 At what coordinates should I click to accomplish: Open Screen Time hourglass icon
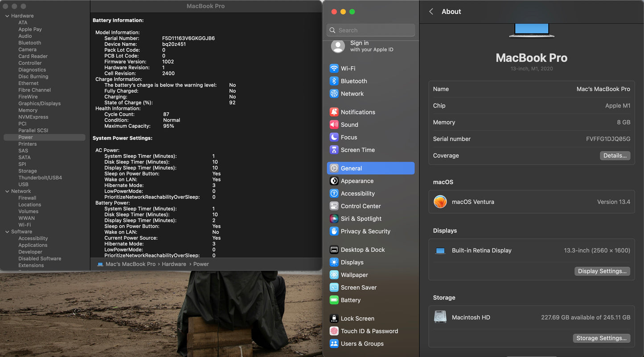[334, 150]
